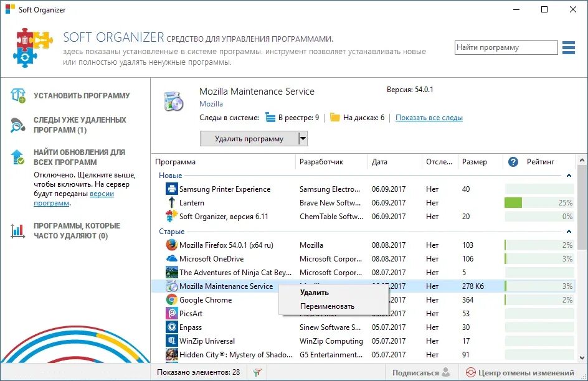This screenshot has height=381, width=588.
Task: Select the WinZip Universal row text
Action: tap(207, 341)
